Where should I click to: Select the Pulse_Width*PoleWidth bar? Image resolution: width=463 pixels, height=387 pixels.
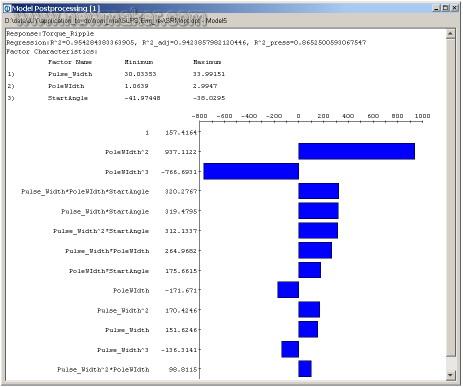click(x=315, y=250)
